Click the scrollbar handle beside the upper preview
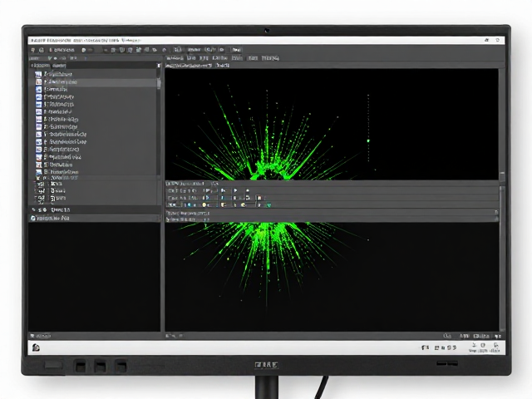 (x=502, y=176)
